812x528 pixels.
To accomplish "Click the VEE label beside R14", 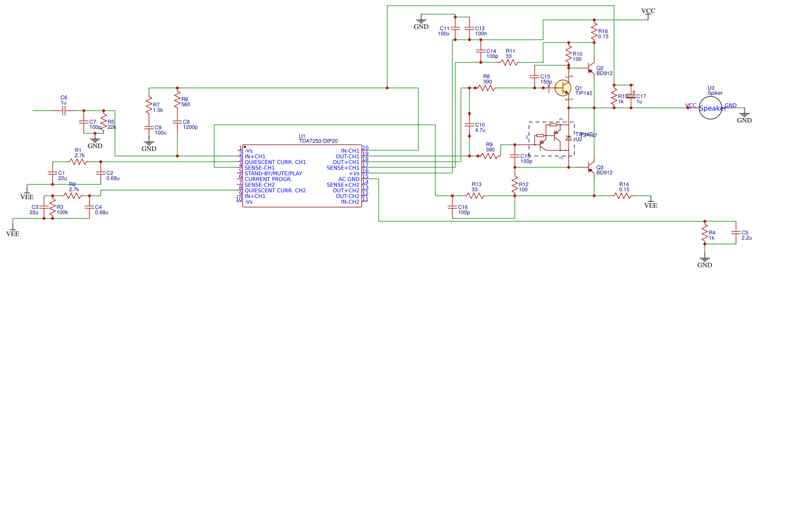I will point(651,205).
